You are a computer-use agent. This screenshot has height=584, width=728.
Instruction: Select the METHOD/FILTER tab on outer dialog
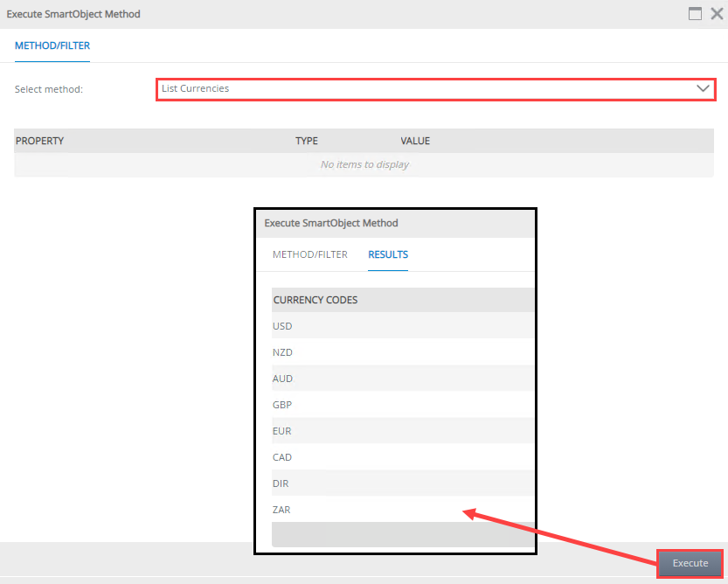click(x=52, y=45)
